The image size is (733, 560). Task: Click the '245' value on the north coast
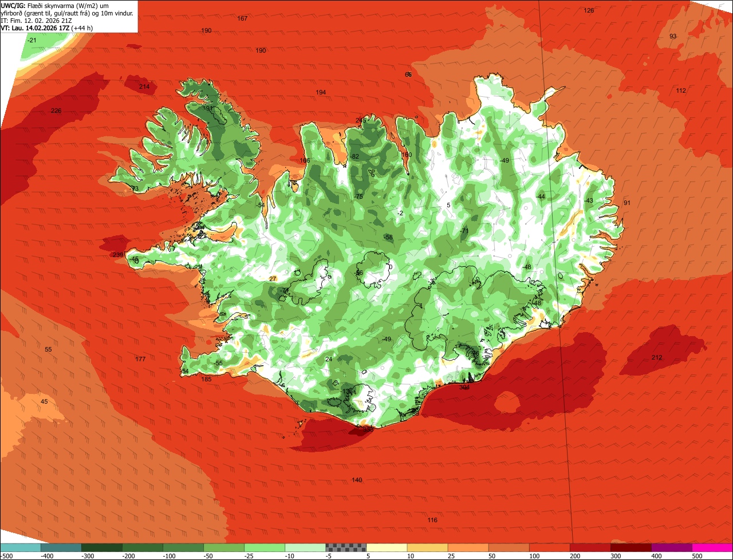tap(360, 120)
